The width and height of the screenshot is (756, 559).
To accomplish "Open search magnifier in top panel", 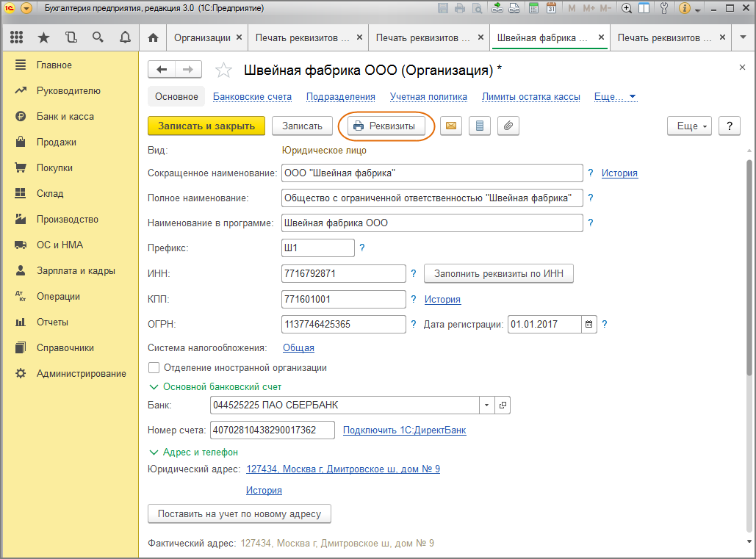I will coord(98,37).
